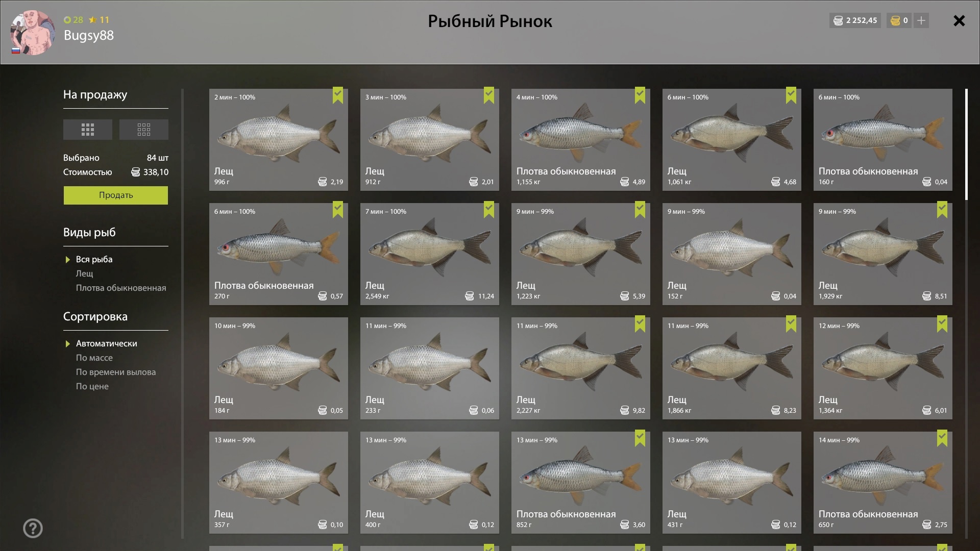Screen dimensions: 980x551
Task: Open the help question mark icon
Action: click(x=33, y=528)
